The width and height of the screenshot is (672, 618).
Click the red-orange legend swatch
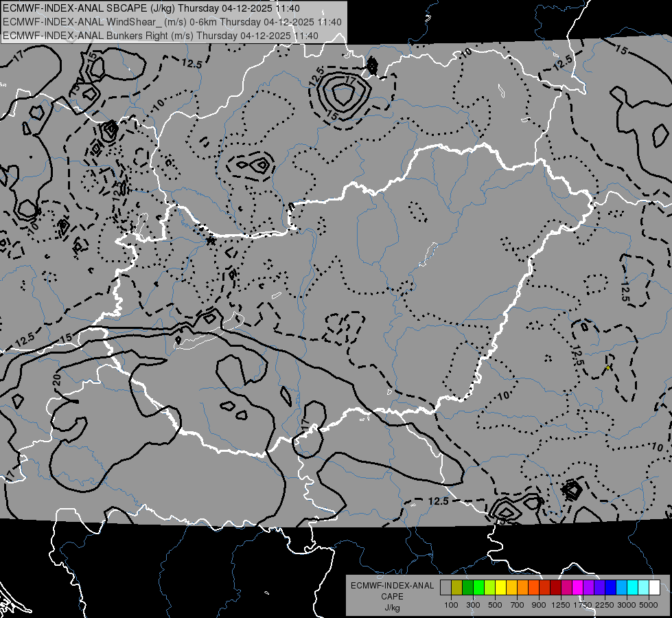pos(533,587)
